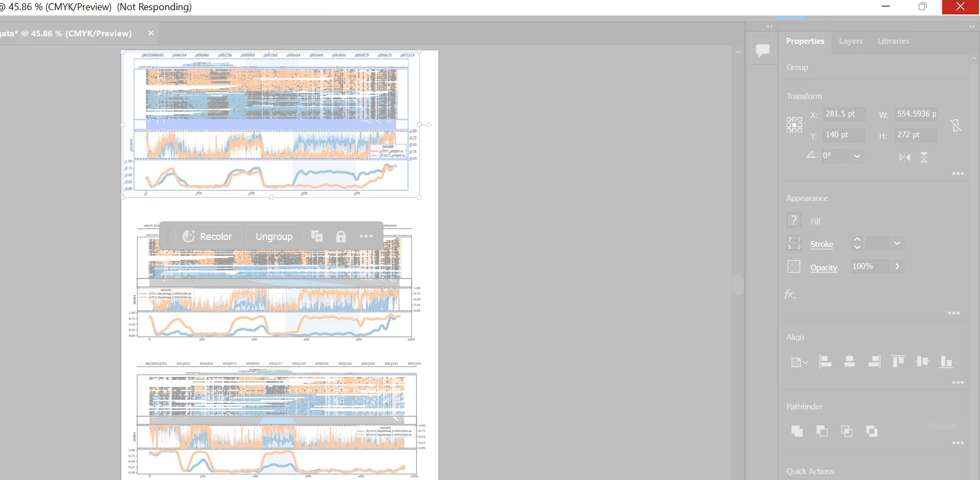980x480 pixels.
Task: Click the W width field
Action: tap(916, 114)
